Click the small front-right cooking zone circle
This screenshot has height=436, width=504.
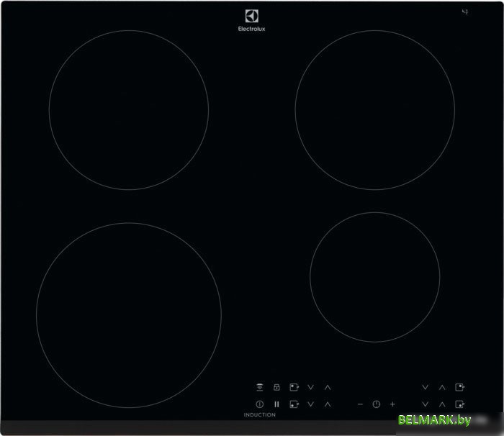tap(374, 275)
